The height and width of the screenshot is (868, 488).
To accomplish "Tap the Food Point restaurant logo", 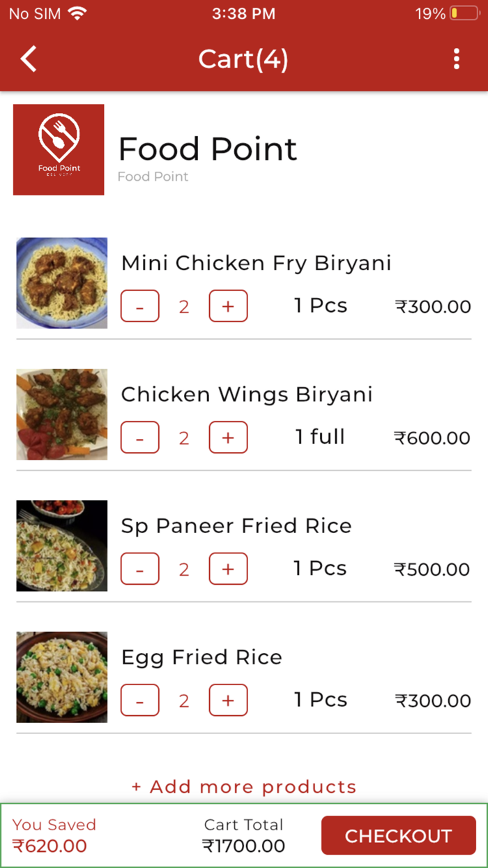I will coord(58,149).
